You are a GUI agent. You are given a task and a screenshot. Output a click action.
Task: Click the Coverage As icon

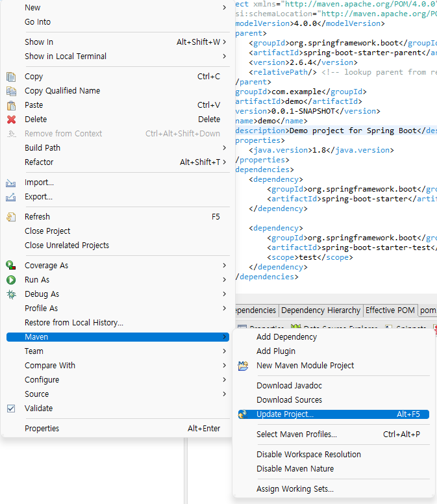(x=11, y=266)
